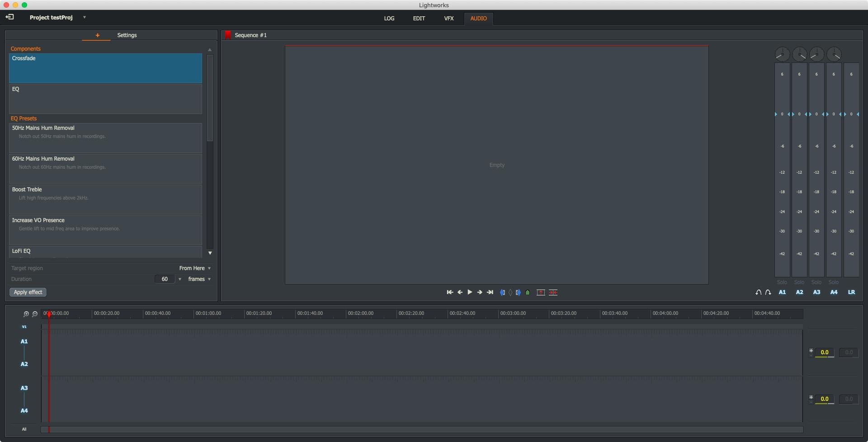Open the Target region dropdown
The width and height of the screenshot is (868, 442).
tap(195, 268)
